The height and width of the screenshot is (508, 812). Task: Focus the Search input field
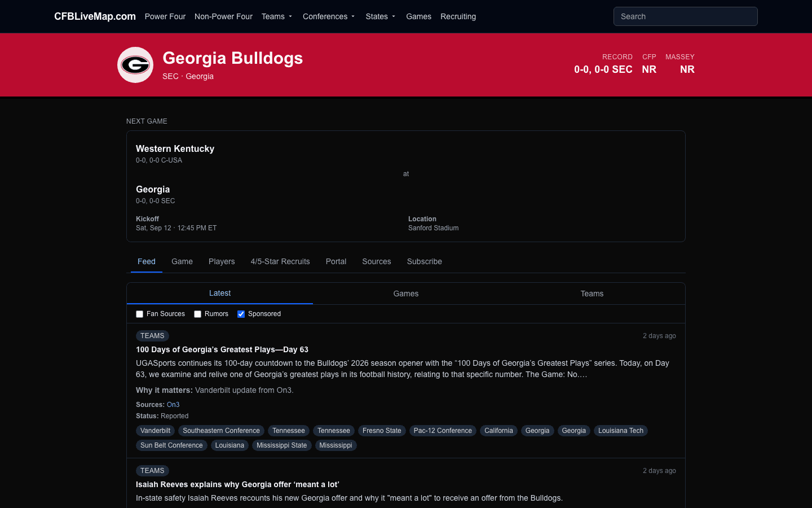coord(685,16)
